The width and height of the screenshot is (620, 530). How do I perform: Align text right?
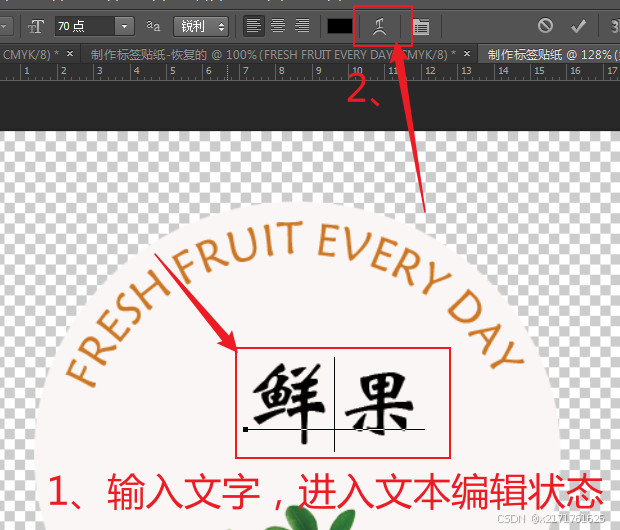tap(302, 26)
